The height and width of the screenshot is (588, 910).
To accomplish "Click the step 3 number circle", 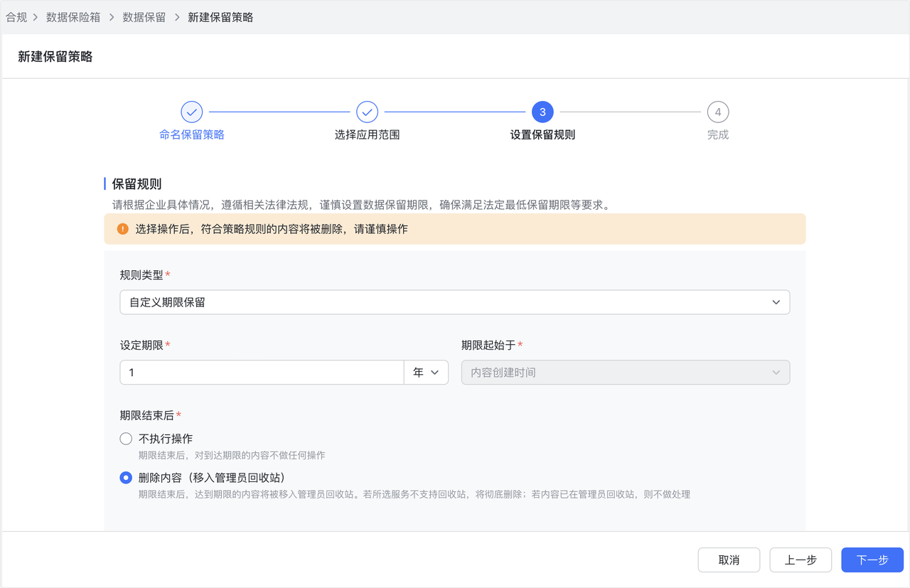I will tap(542, 112).
